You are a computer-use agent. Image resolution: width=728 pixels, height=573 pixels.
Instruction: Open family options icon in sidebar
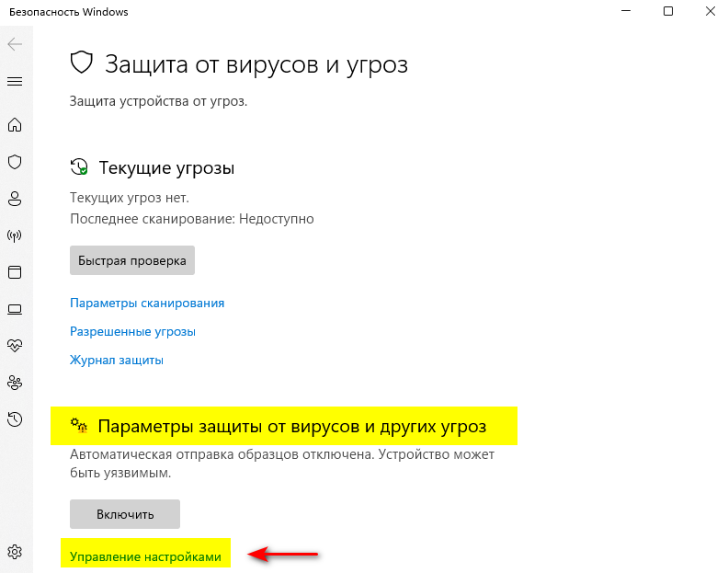click(15, 383)
